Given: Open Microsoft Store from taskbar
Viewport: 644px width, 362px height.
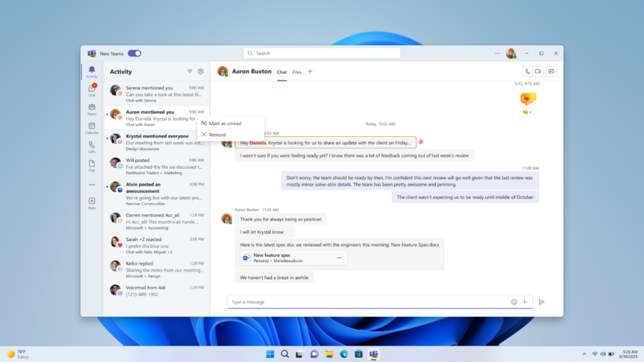Looking at the screenshot, I should coord(358,354).
